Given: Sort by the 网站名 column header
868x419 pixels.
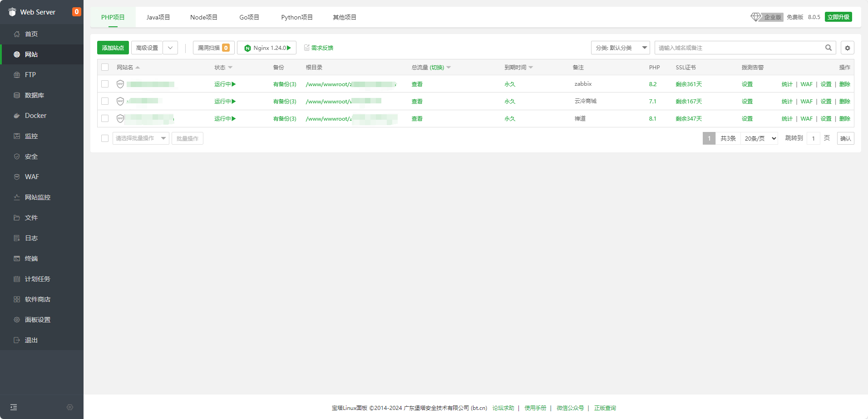Looking at the screenshot, I should tap(128, 67).
